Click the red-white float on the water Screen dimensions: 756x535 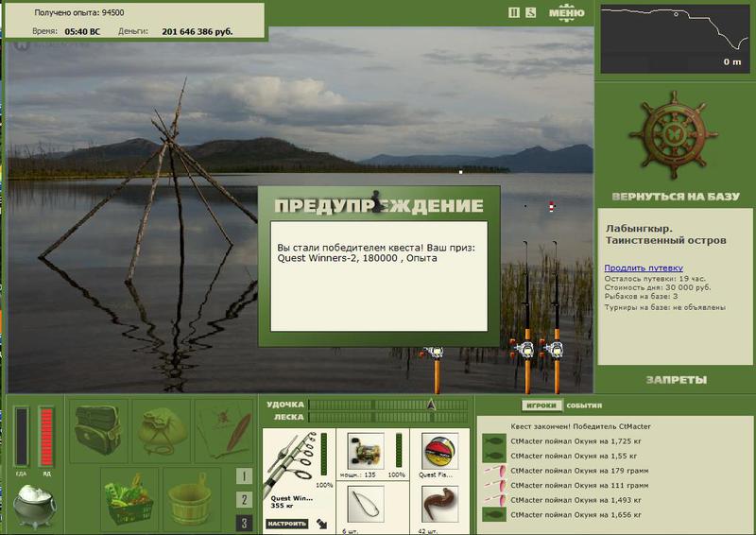coord(551,207)
